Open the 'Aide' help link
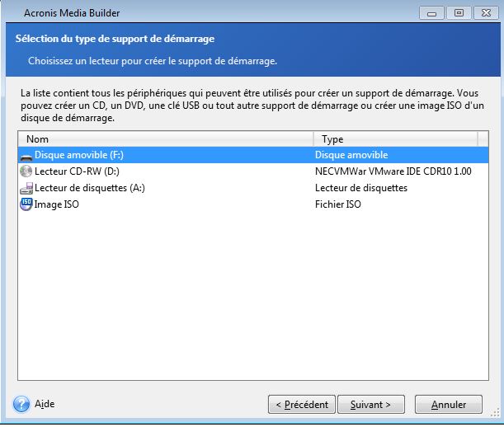The width and height of the screenshot is (504, 427). [45, 404]
